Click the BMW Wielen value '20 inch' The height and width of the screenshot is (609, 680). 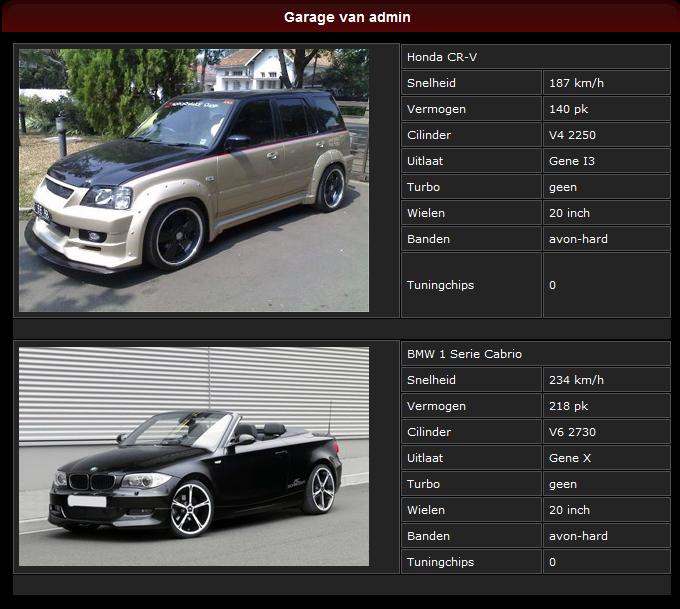coord(569,510)
